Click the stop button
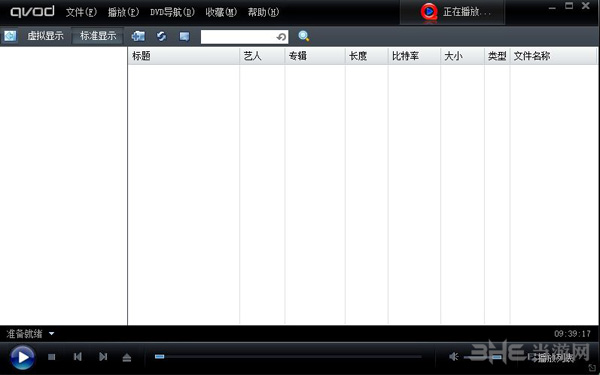 click(x=52, y=357)
